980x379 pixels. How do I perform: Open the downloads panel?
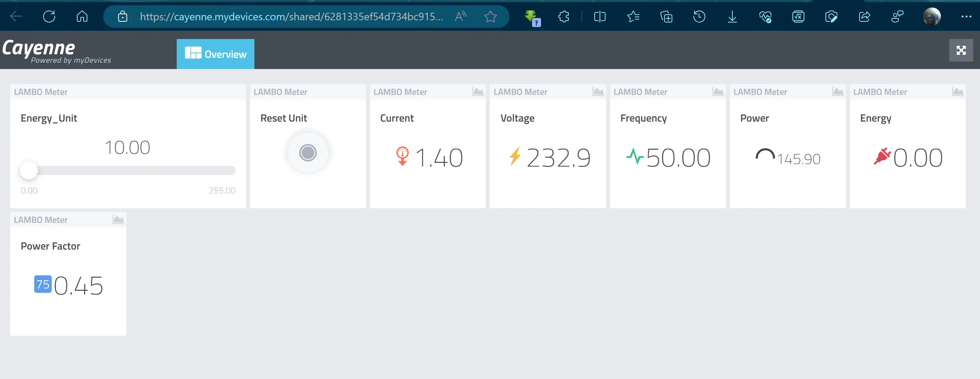tap(732, 17)
